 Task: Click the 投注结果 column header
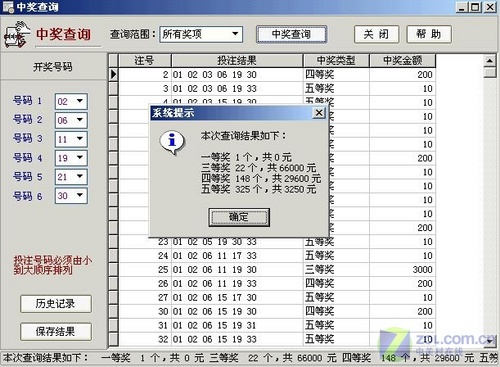[237, 61]
